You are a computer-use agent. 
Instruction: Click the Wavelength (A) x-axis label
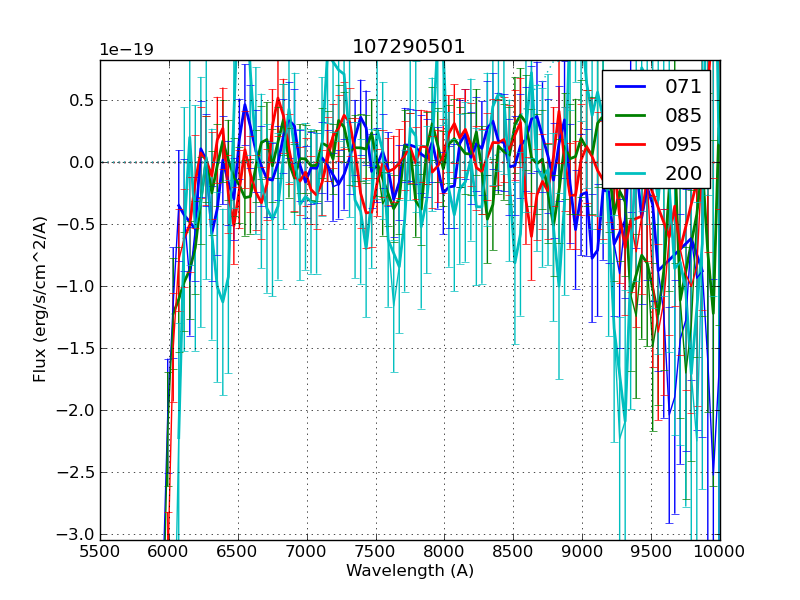coord(410,571)
